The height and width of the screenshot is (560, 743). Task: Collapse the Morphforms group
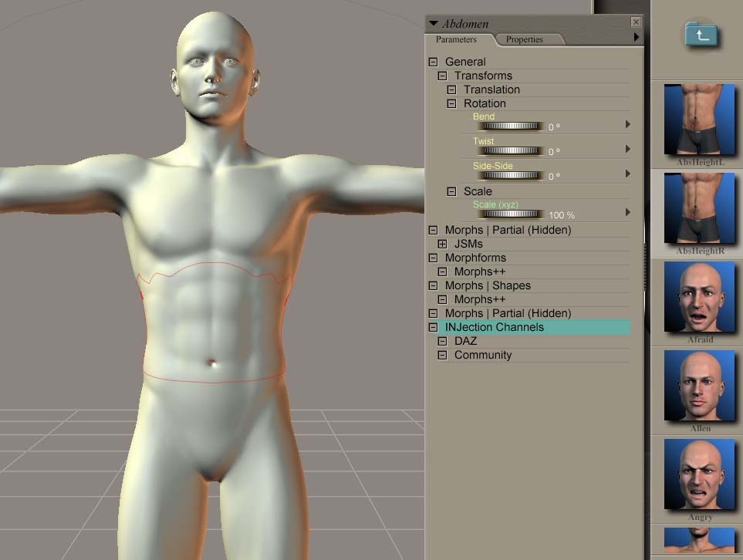433,258
